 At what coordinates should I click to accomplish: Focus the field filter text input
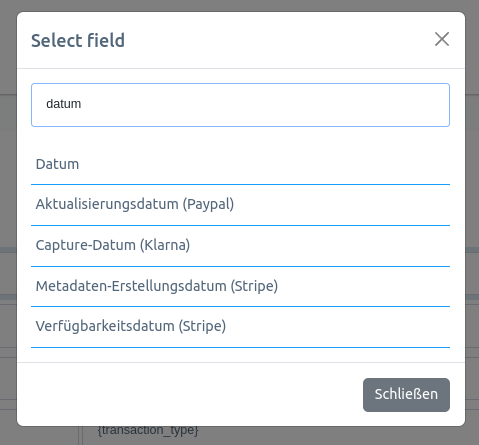click(x=240, y=105)
